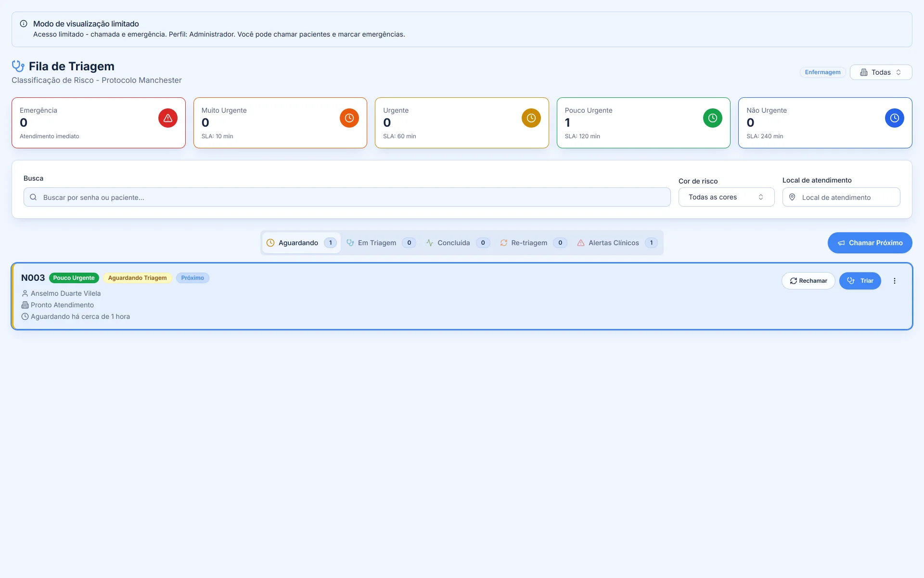The image size is (924, 578).
Task: Click the Local de atendimento input field
Action: coord(841,197)
